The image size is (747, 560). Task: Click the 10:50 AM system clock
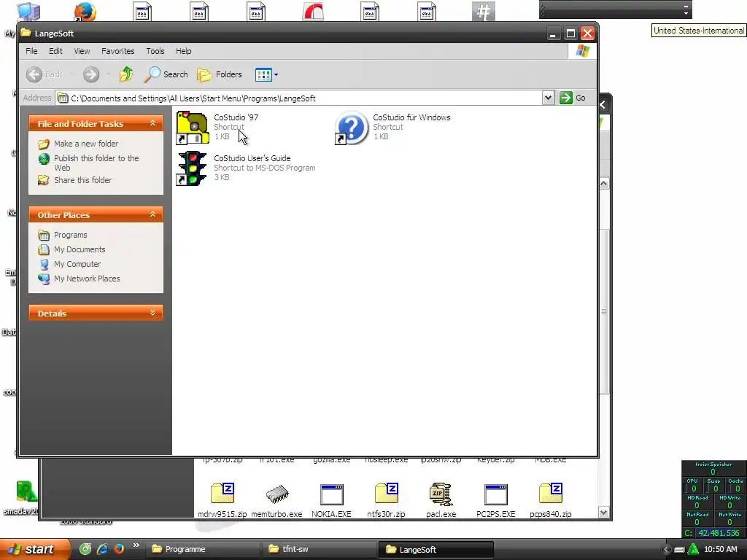click(720, 549)
